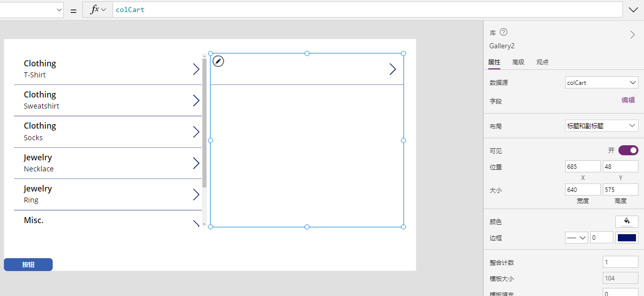Collapse the properties panel with the chevron
The image size is (644, 296).
(x=632, y=35)
